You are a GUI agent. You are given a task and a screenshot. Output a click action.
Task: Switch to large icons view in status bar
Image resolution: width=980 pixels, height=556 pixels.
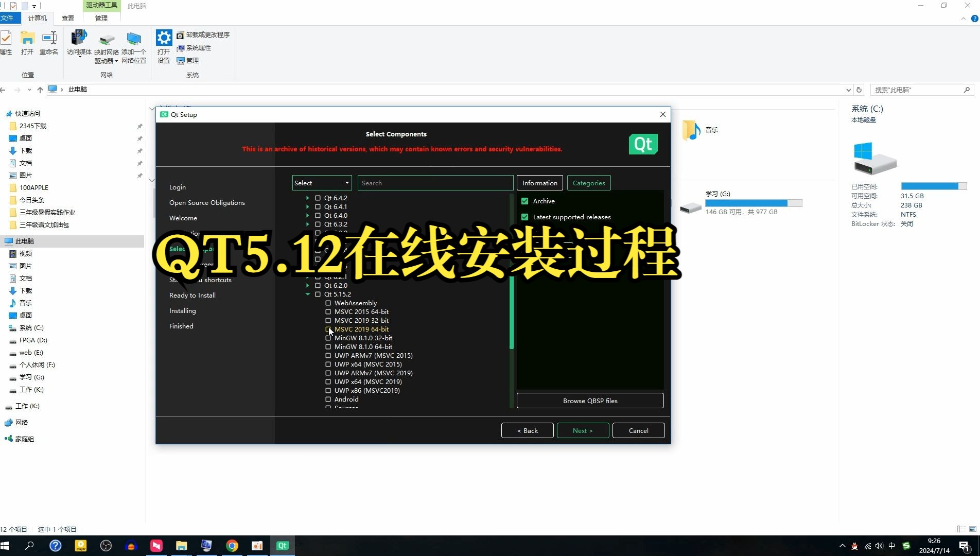tap(973, 529)
